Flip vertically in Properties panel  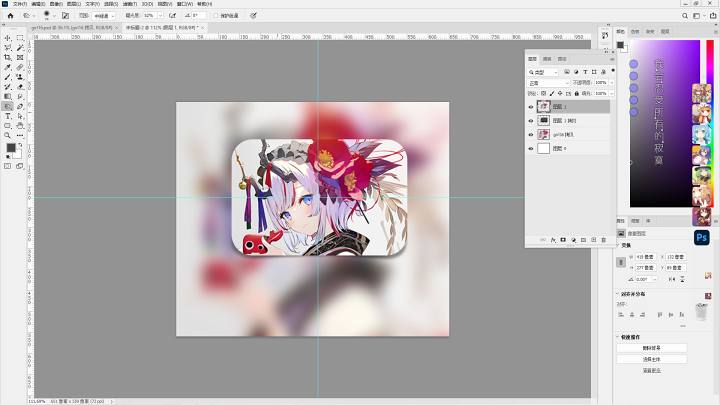point(682,279)
